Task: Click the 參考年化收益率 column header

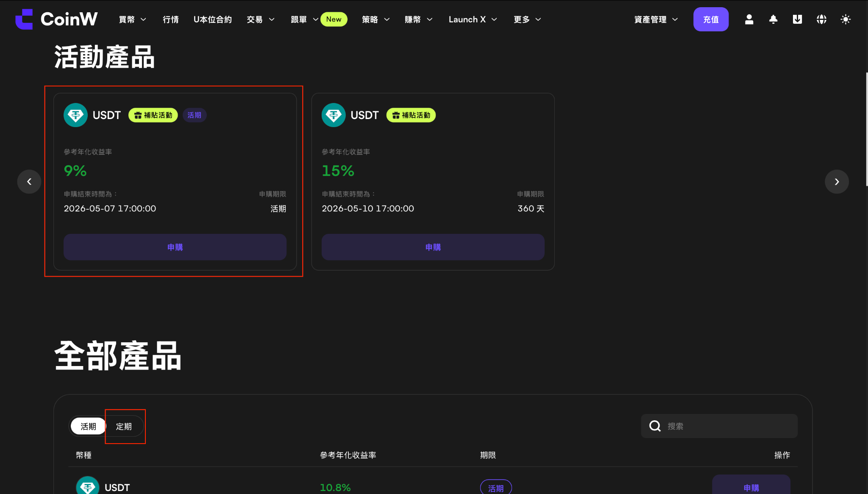Action: [348, 455]
